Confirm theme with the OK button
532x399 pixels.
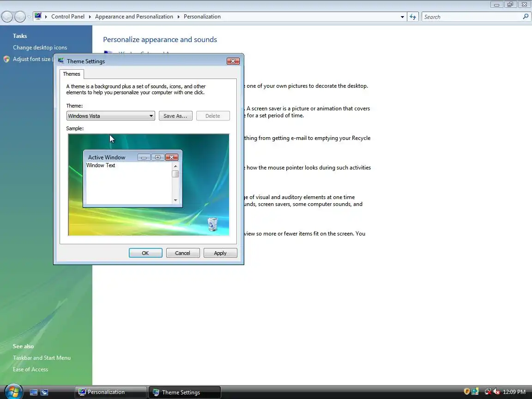click(145, 253)
